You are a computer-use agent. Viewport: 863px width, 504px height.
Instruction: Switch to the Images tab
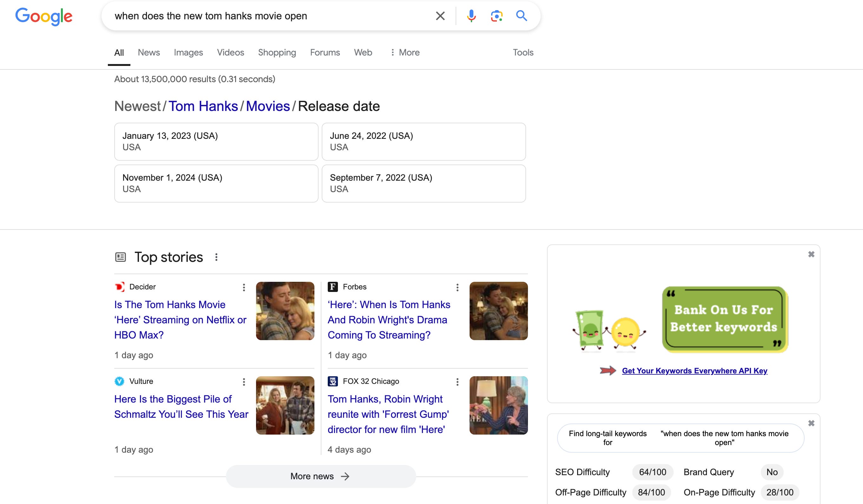188,52
